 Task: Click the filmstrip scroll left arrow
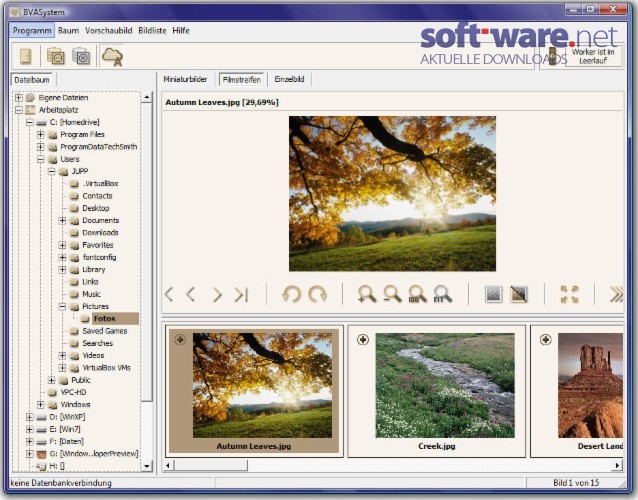[x=168, y=465]
